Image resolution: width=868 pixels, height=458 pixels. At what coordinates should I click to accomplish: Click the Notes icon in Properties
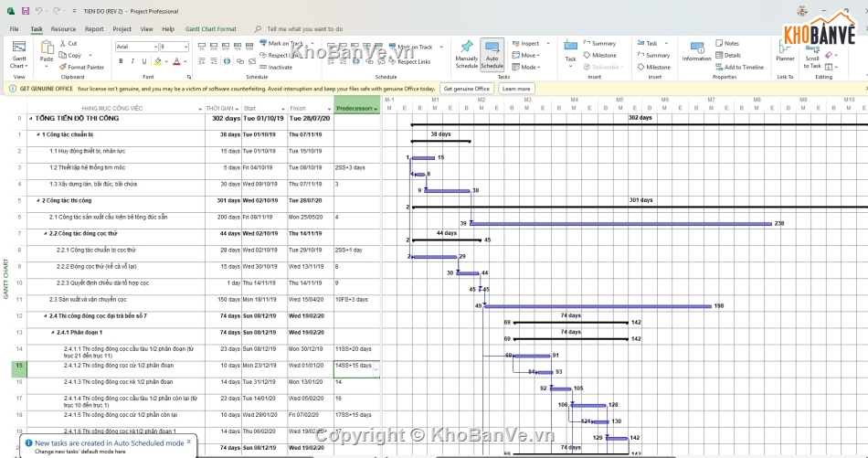[x=720, y=43]
